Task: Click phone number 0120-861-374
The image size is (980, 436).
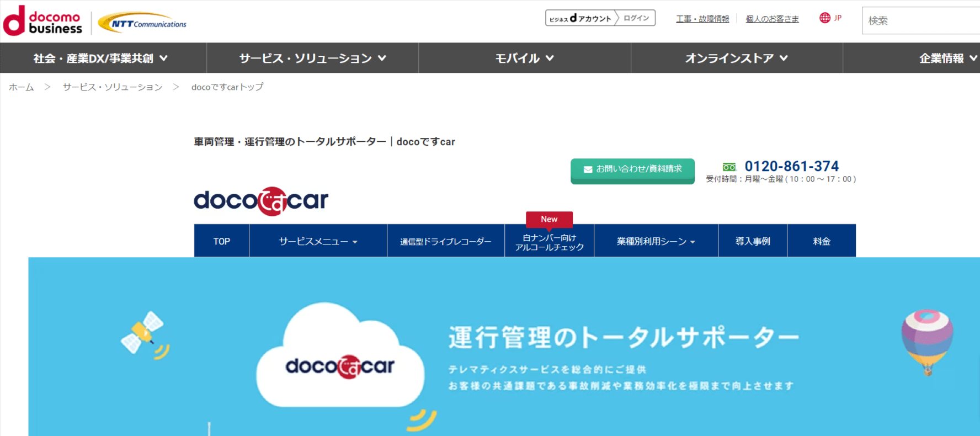Action: pos(792,166)
